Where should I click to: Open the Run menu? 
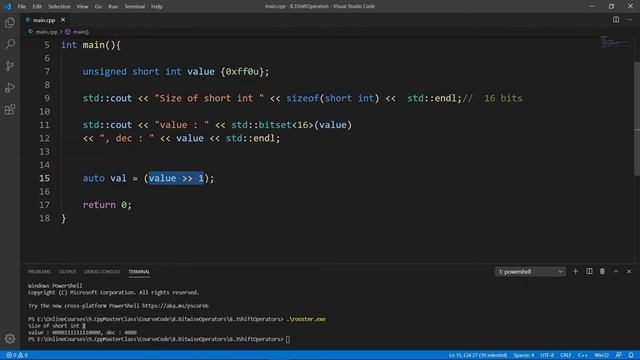click(x=113, y=6)
